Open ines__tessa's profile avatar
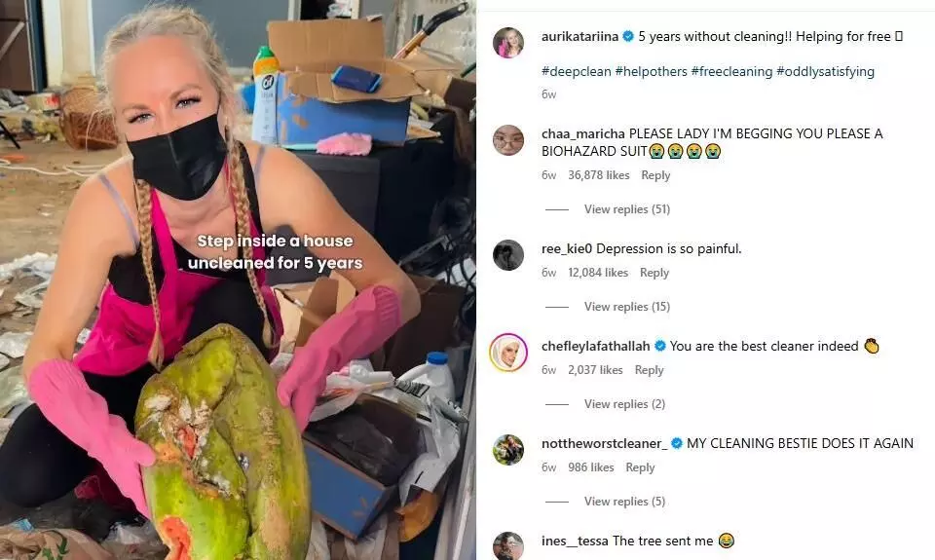The width and height of the screenshot is (935, 560). (x=508, y=545)
